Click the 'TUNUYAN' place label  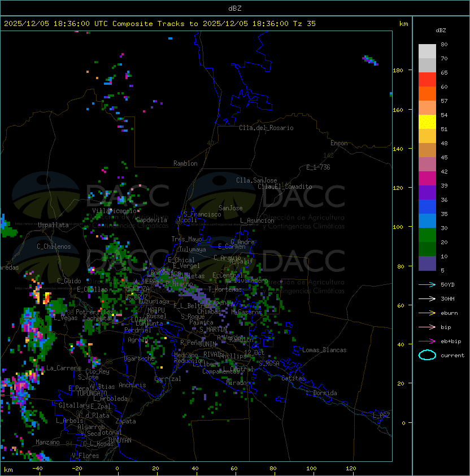point(119,440)
